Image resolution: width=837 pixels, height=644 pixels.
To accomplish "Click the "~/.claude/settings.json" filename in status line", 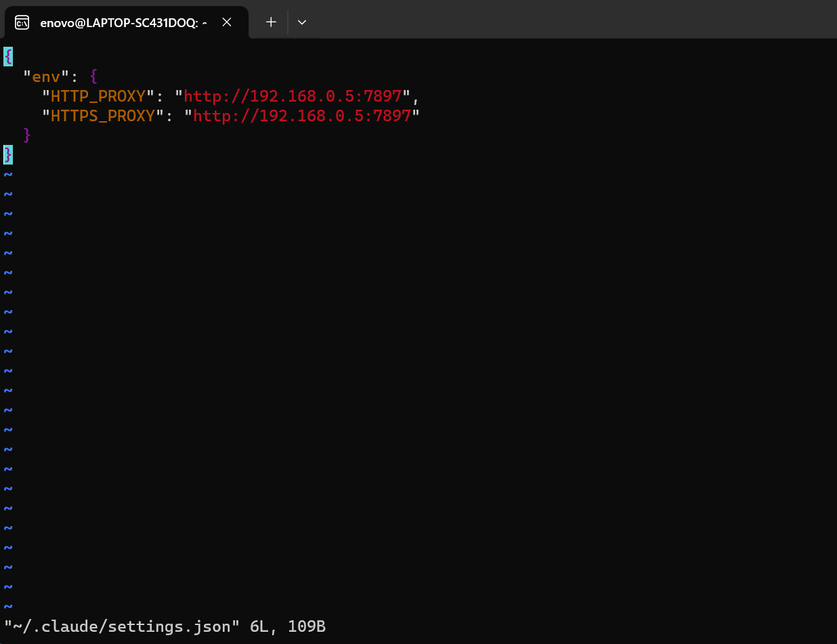I will [x=123, y=626].
